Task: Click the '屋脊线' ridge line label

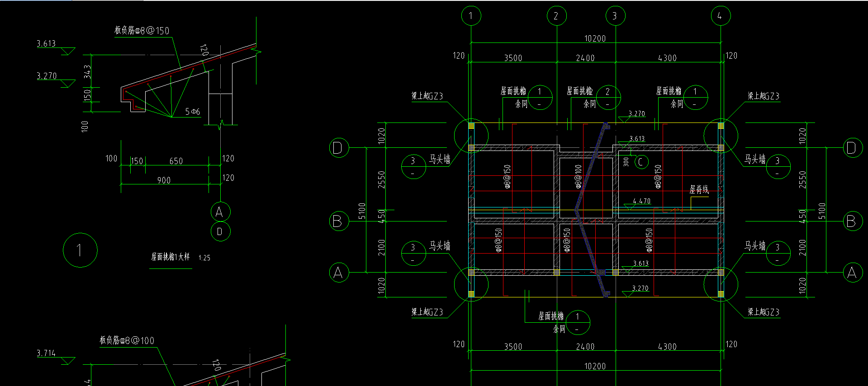Action: tap(699, 189)
